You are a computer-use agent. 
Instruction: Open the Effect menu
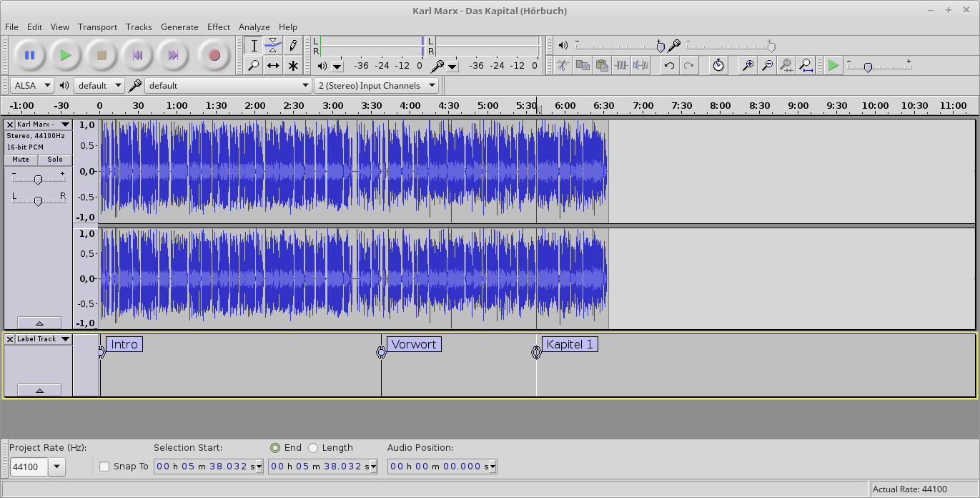point(219,26)
